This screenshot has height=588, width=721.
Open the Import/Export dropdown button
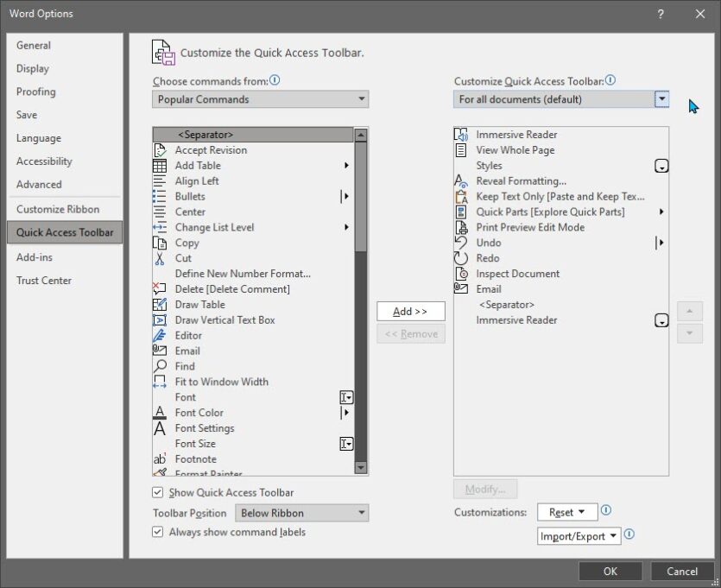coord(579,536)
